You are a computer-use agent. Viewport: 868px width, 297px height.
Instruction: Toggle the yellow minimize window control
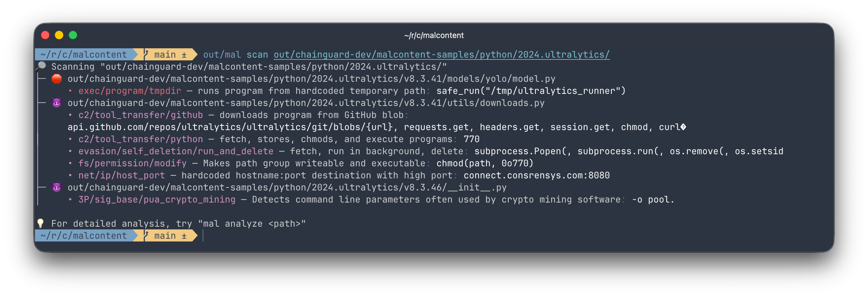point(59,35)
